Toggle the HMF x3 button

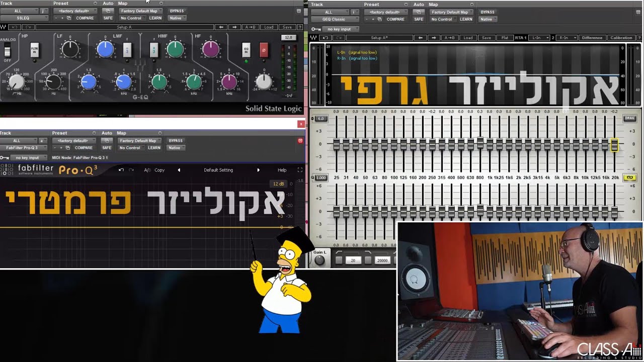pyautogui.click(x=153, y=50)
